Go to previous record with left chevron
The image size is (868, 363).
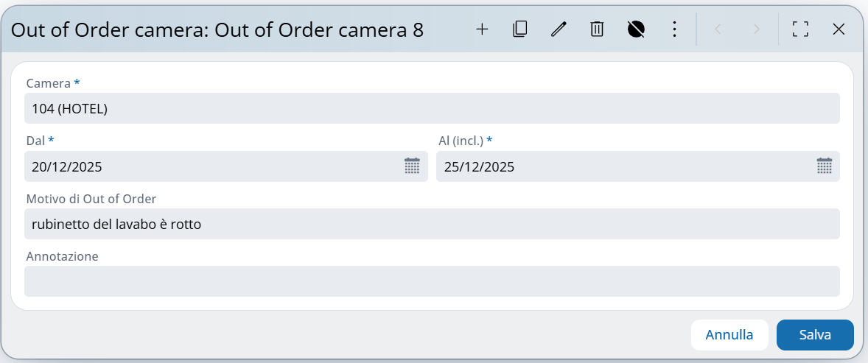pos(718,29)
